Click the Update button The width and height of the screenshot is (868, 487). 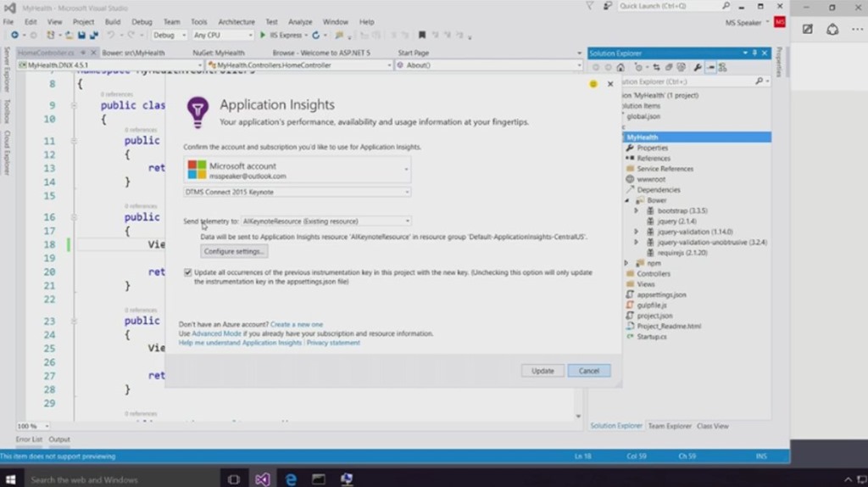(542, 371)
